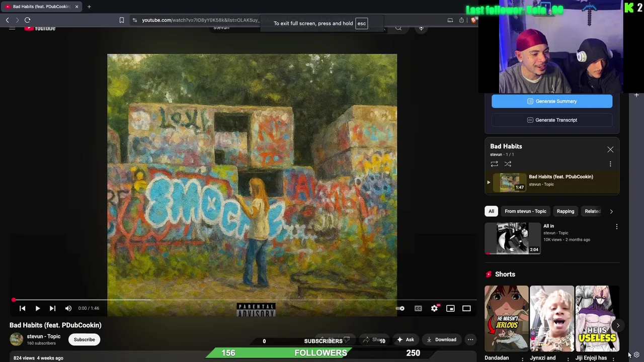Click Generate Transcript button
Image resolution: width=644 pixels, height=362 pixels.
(x=552, y=120)
